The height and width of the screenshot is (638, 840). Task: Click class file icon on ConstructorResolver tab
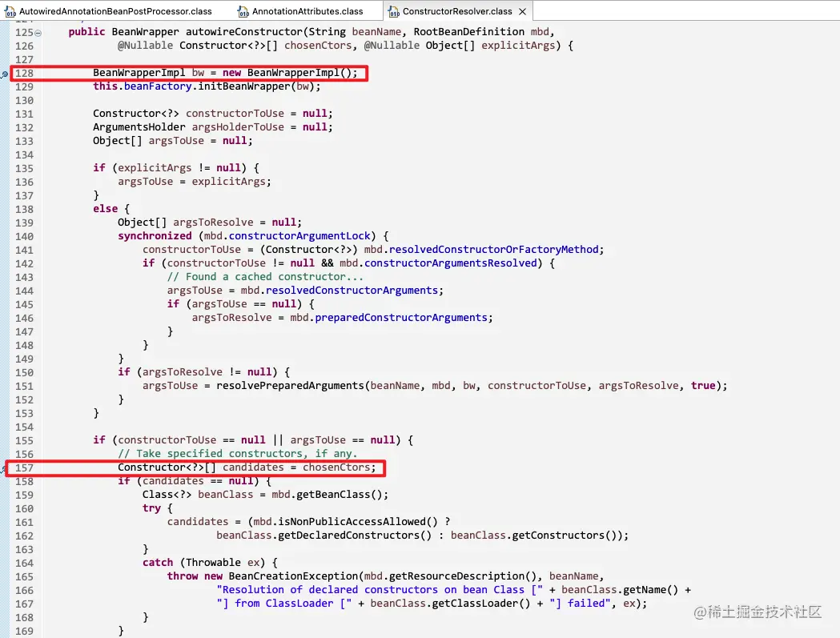tap(394, 11)
